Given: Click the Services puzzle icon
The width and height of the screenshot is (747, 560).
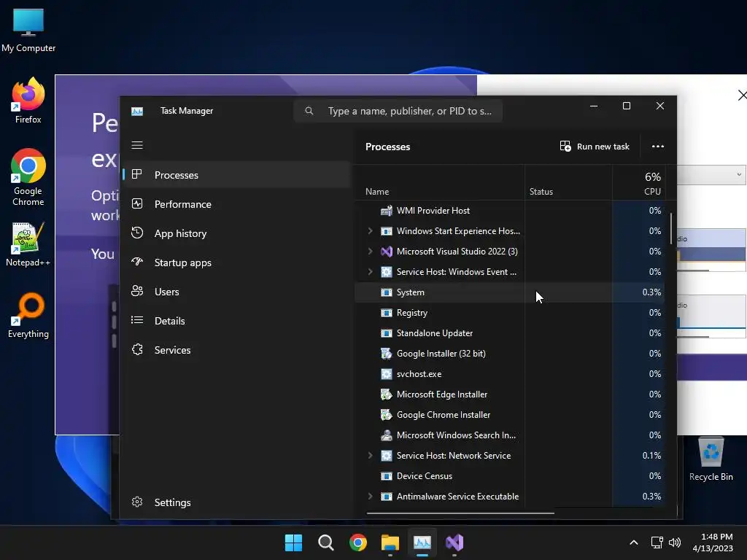Looking at the screenshot, I should pos(136,349).
